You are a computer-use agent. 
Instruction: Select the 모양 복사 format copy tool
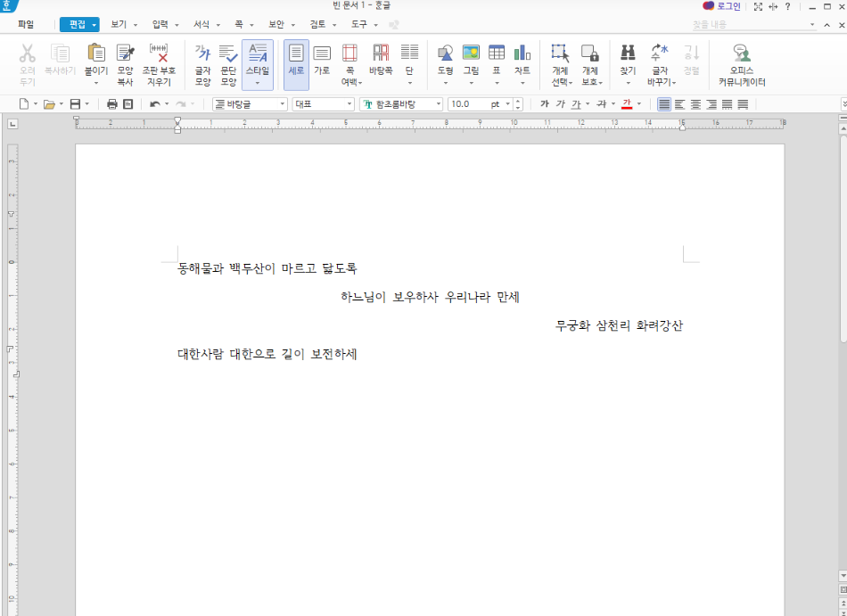click(125, 65)
